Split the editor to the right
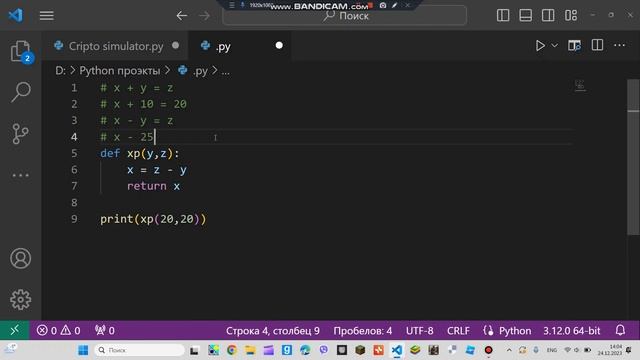The image size is (640, 360). click(597, 45)
